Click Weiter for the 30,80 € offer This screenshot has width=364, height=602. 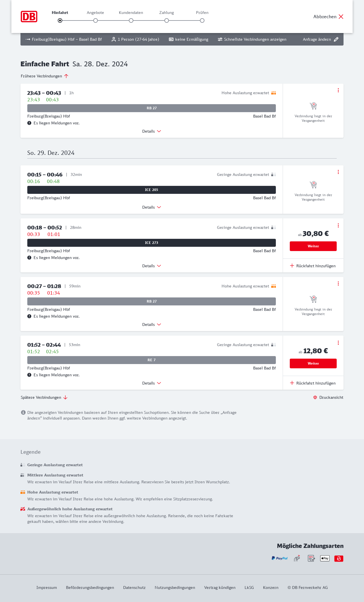pos(313,246)
